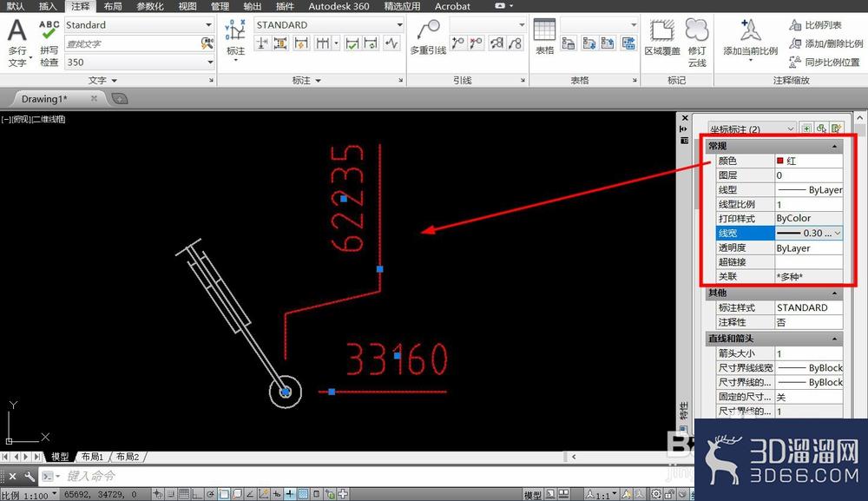Viewport: 868px width, 501px height.
Task: Open the 比例列表 scale list
Action: [816, 25]
